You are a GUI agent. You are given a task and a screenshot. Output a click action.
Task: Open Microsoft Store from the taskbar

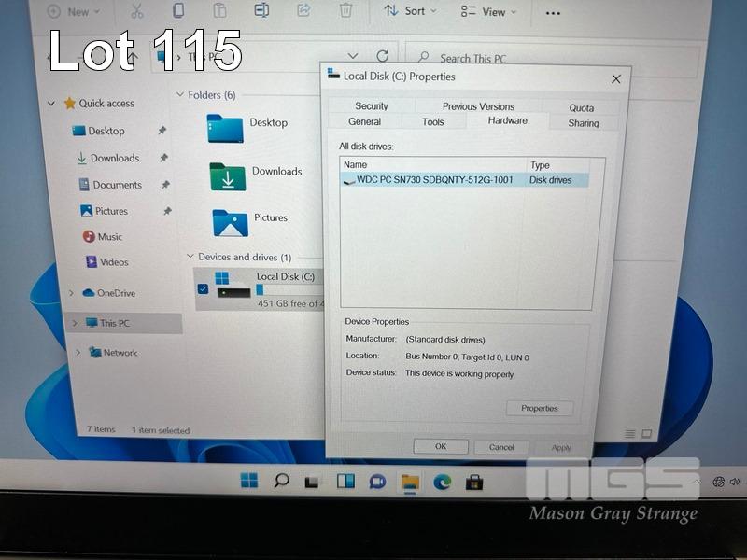[474, 482]
